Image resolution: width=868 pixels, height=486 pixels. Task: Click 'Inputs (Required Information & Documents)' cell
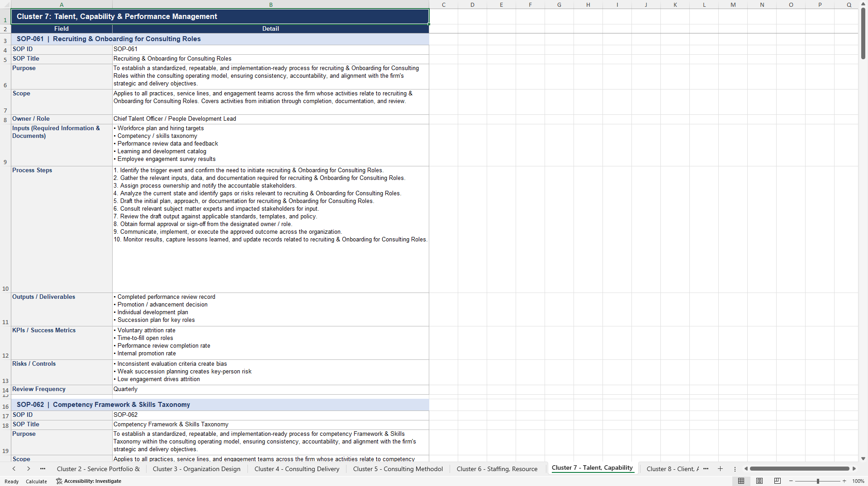(62, 145)
